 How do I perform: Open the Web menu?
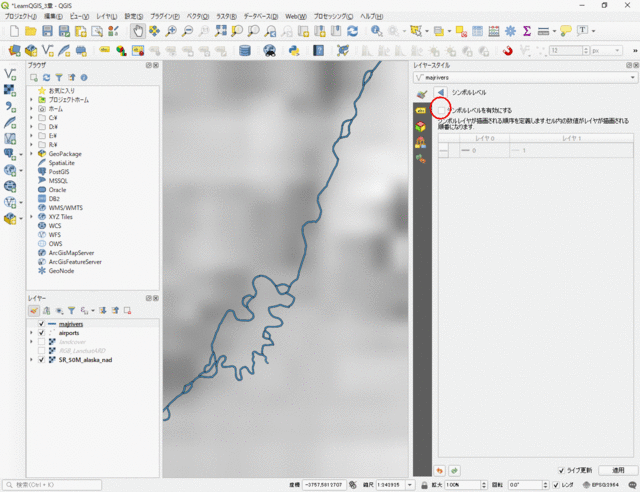296,16
